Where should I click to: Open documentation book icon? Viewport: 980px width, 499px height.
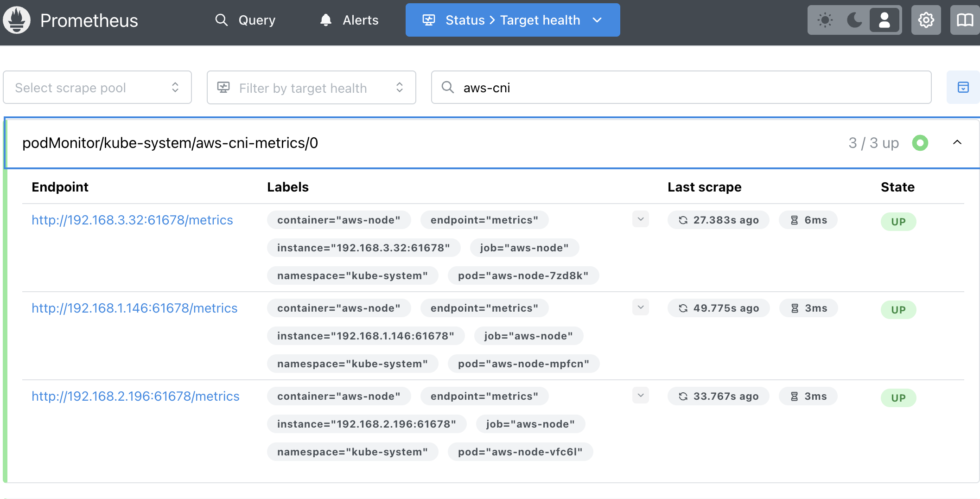965,20
